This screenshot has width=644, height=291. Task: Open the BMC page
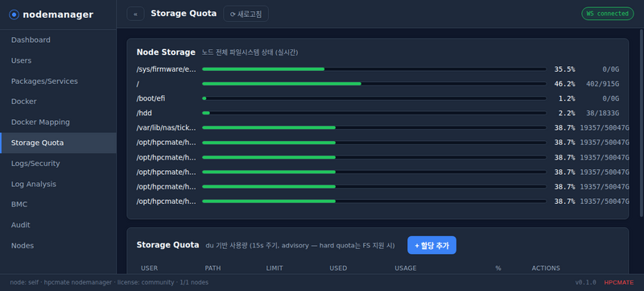click(x=58, y=204)
